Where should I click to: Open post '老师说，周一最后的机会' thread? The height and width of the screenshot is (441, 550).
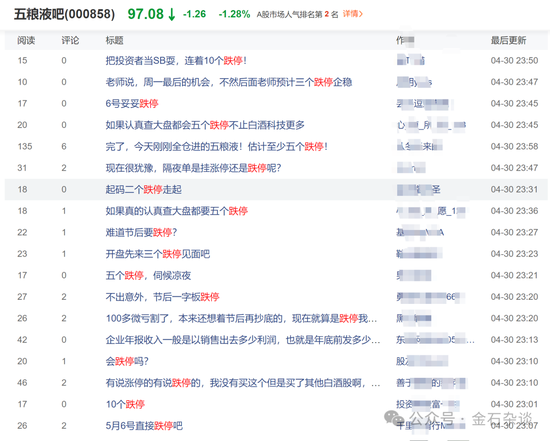[229, 82]
